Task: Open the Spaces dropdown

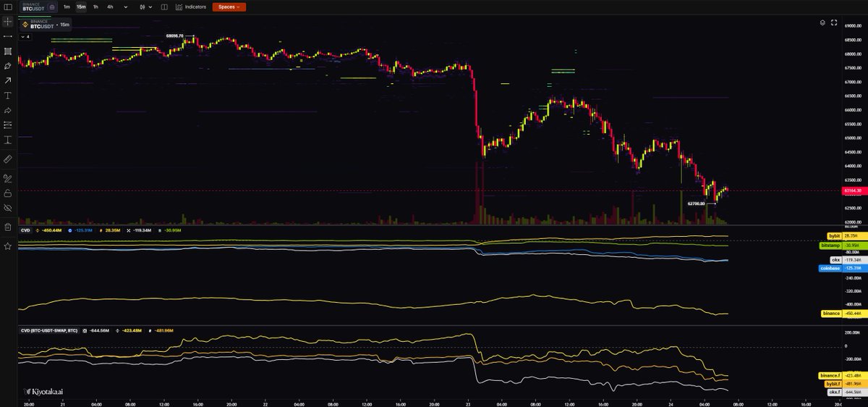Action: pyautogui.click(x=229, y=7)
